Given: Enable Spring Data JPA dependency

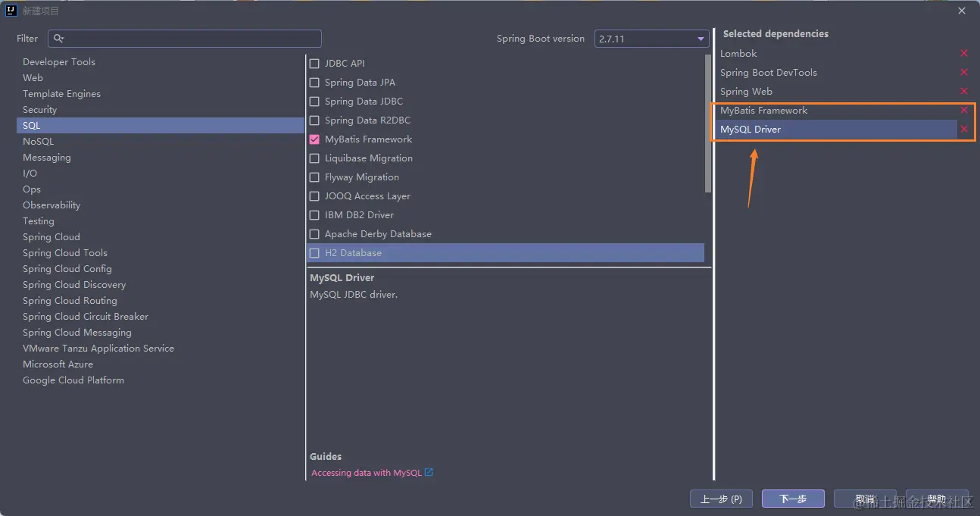Looking at the screenshot, I should point(314,83).
